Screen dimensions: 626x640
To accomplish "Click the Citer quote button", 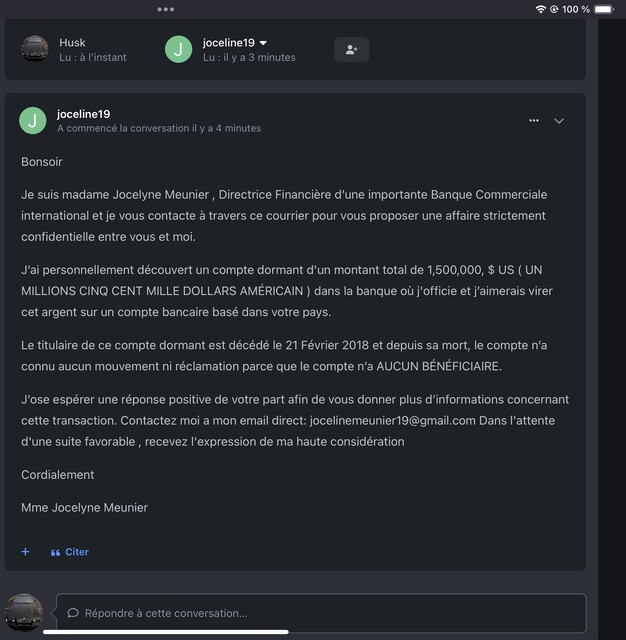I will coord(70,552).
